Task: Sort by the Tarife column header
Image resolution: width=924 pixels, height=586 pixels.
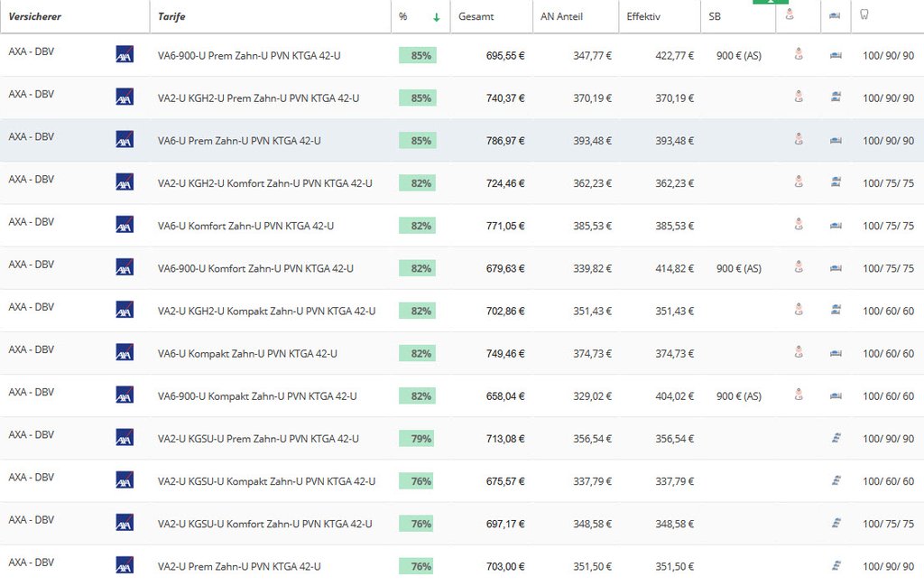Action: point(171,16)
